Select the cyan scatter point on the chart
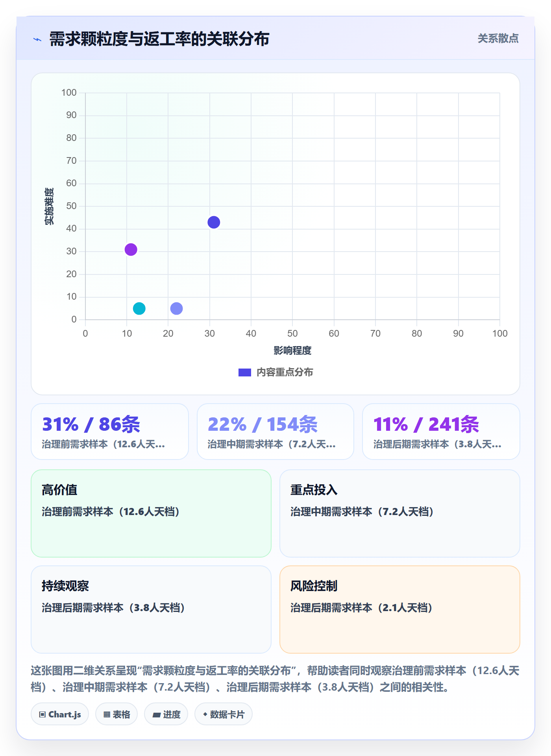Viewport: 551px width, 756px height. pyautogui.click(x=139, y=308)
